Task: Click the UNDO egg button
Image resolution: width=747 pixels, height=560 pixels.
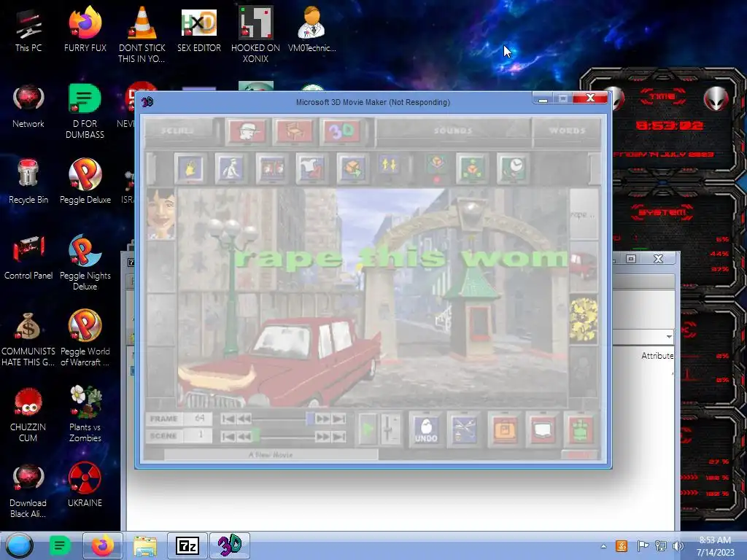Action: click(x=426, y=430)
